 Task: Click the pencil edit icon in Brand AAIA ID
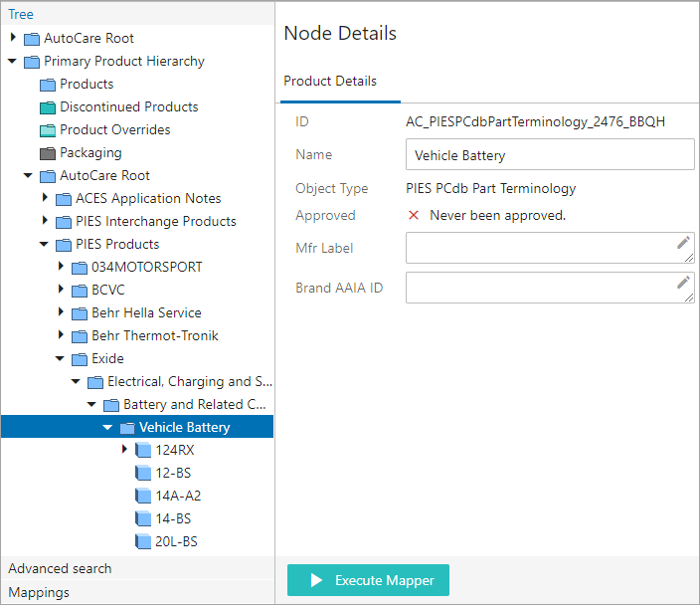coord(683,283)
